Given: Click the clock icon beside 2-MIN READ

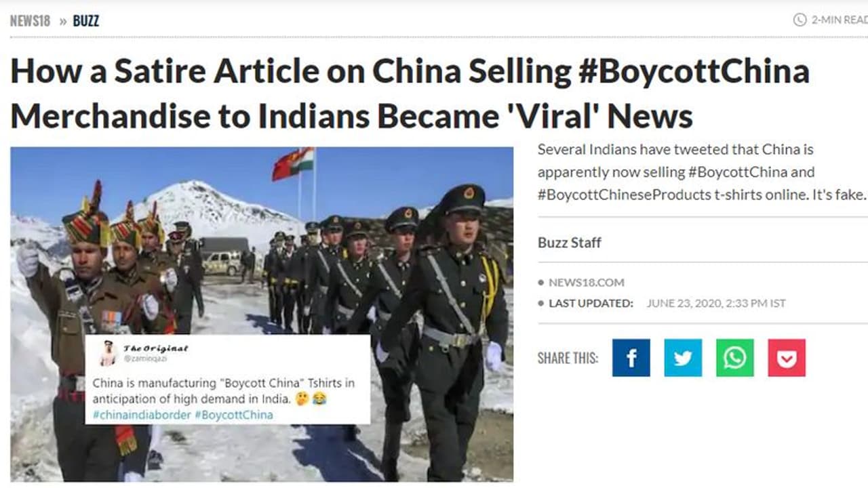Looking at the screenshot, I should tap(800, 20).
